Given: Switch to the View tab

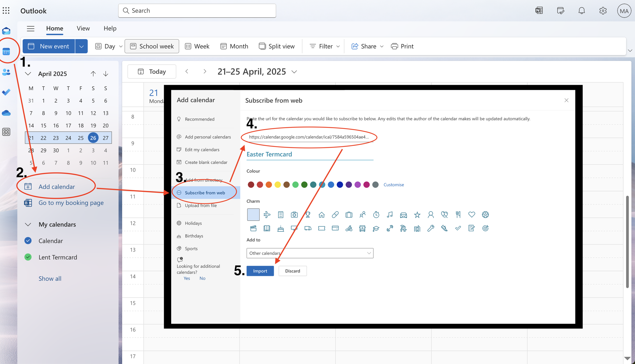Looking at the screenshot, I should coord(83,28).
